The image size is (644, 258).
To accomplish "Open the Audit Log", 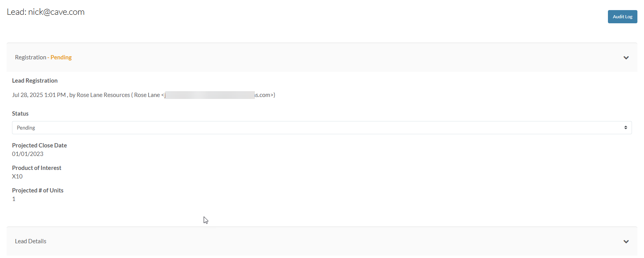I will pos(622,17).
